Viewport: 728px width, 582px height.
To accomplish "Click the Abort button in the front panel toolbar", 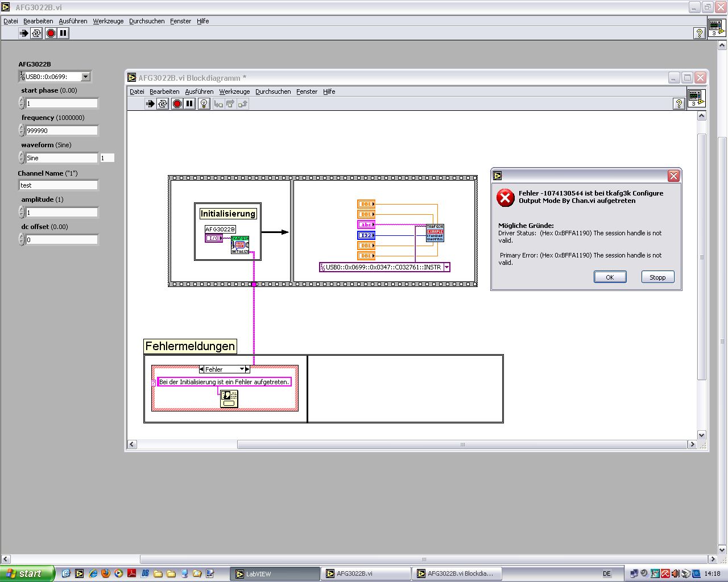I will (x=51, y=33).
